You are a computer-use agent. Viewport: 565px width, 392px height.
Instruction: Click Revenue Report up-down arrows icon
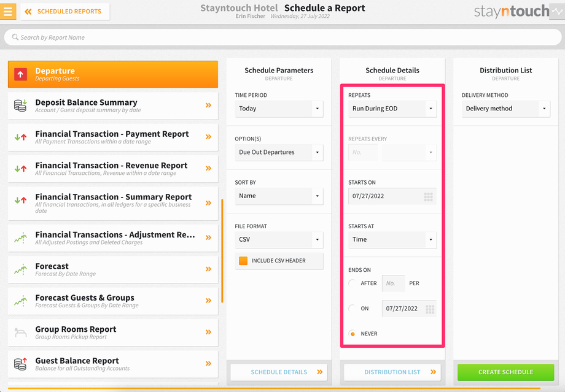[20, 169]
